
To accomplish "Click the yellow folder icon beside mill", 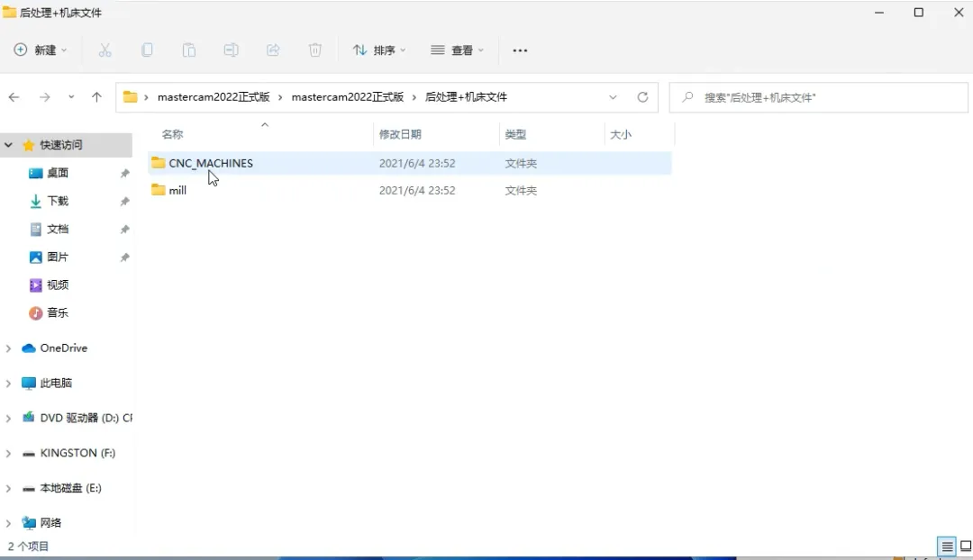I will [x=159, y=190].
